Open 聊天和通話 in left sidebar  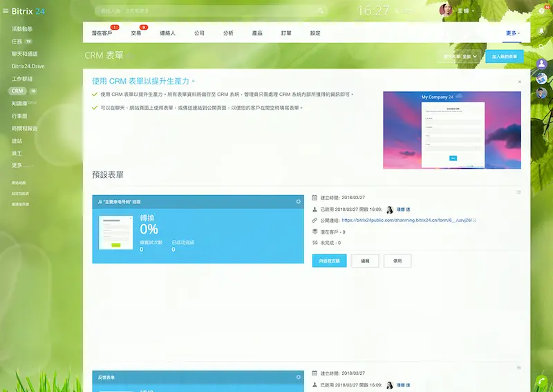pyautogui.click(x=24, y=54)
